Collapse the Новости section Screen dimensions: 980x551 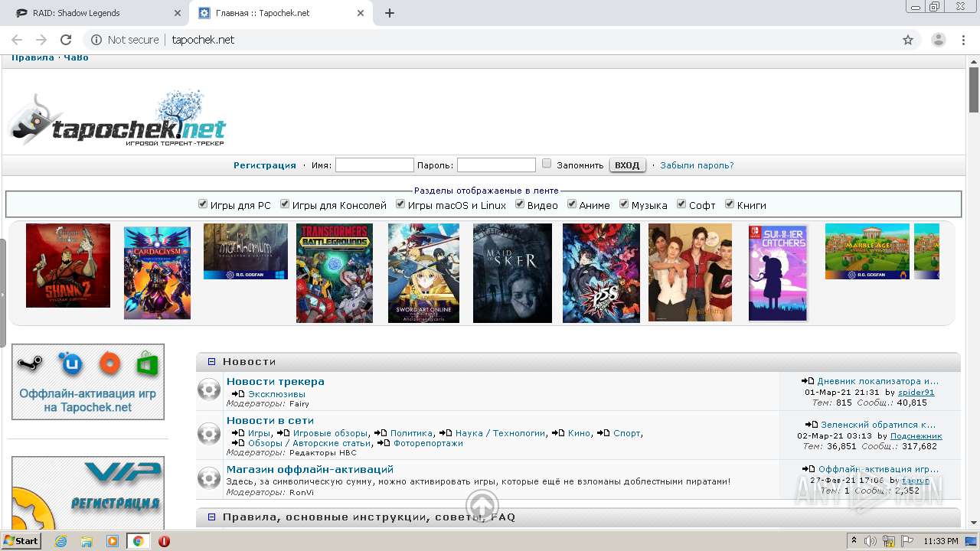pyautogui.click(x=212, y=361)
